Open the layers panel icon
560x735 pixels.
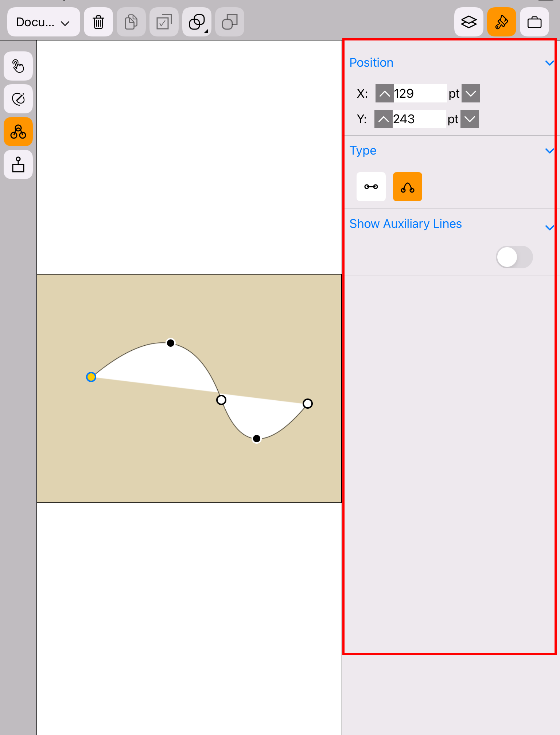click(469, 22)
